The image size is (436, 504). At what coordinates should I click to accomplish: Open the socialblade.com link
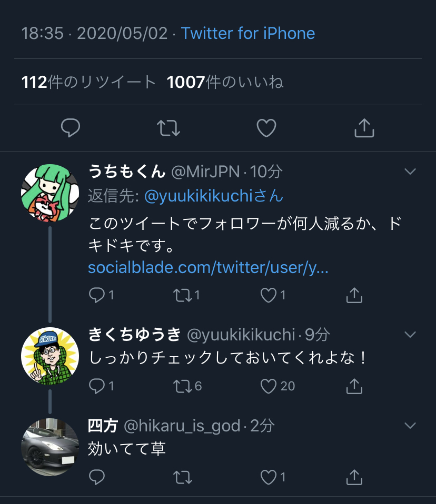[x=208, y=267]
